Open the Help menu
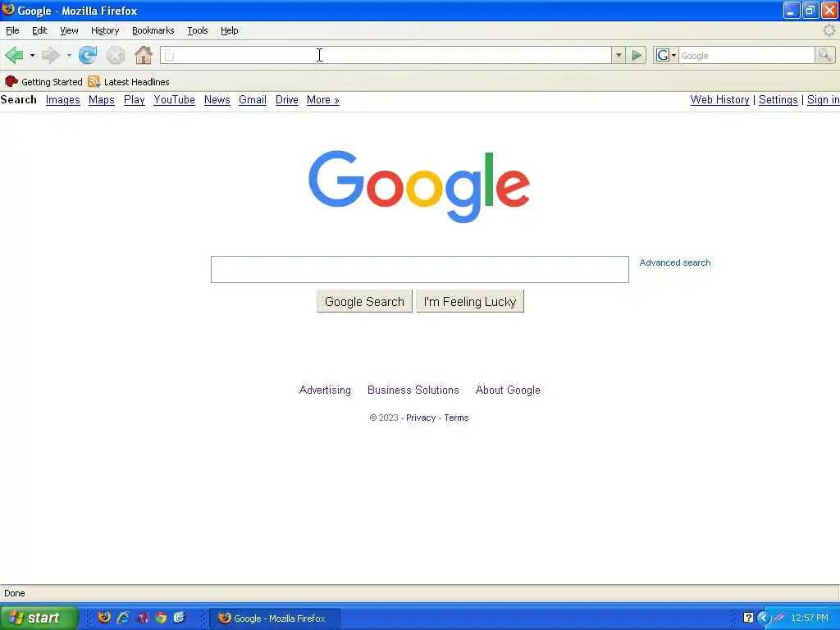The height and width of the screenshot is (630, 840). pyautogui.click(x=230, y=30)
